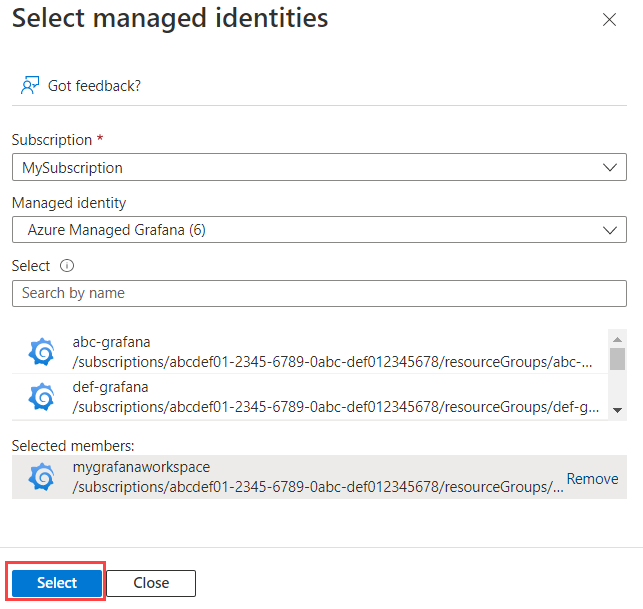Click the list scrollbar down arrow

(x=617, y=410)
